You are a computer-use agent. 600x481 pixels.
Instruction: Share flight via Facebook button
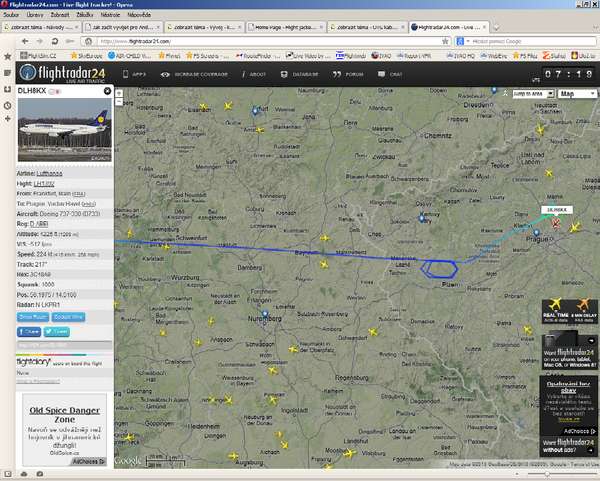click(x=29, y=332)
